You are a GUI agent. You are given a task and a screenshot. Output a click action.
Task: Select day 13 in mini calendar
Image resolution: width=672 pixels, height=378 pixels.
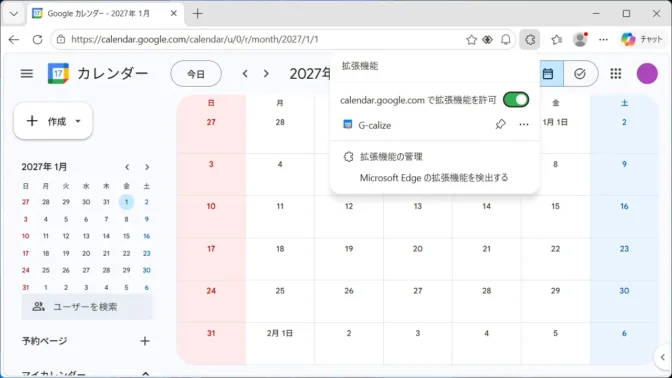click(x=86, y=236)
